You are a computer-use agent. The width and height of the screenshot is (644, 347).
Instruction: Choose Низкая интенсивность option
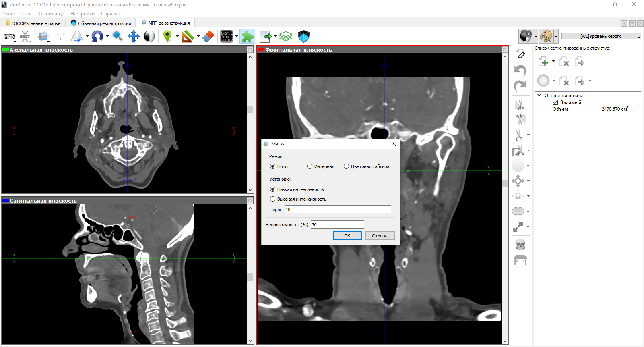point(272,189)
